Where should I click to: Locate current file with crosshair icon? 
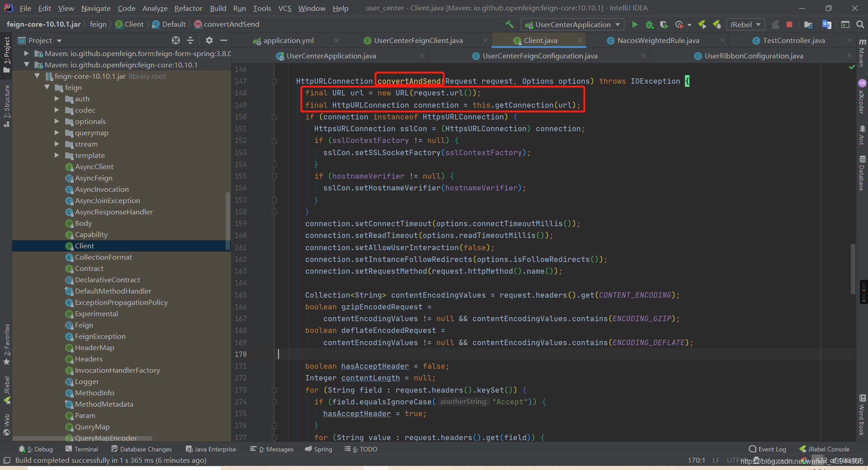point(176,40)
